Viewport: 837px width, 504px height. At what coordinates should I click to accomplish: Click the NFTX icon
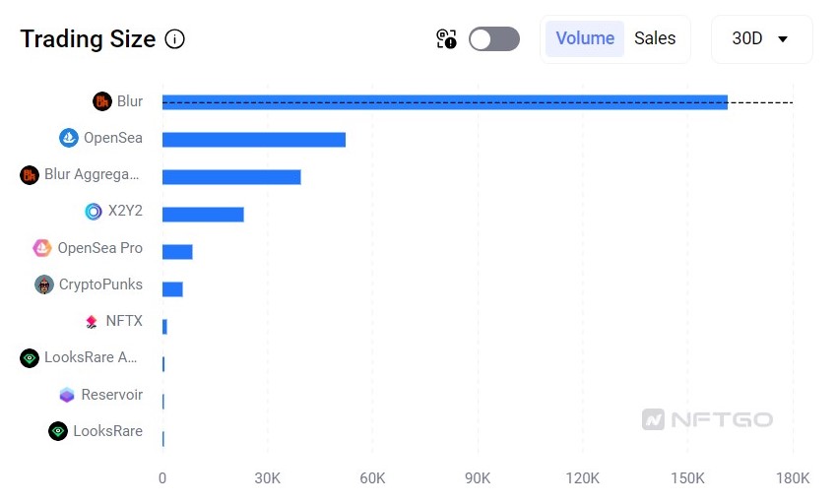click(x=92, y=321)
